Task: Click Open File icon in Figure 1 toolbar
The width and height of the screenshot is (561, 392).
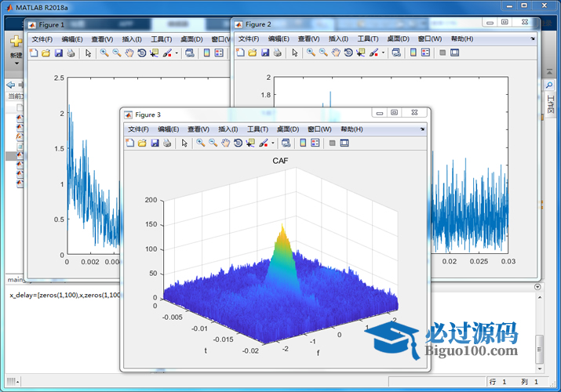Action: (x=46, y=53)
